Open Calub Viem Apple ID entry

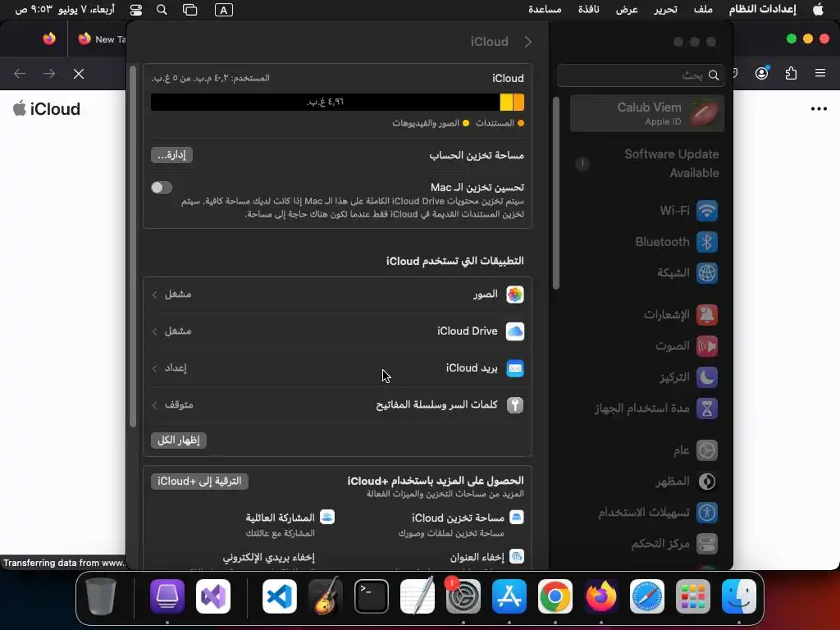click(x=647, y=113)
